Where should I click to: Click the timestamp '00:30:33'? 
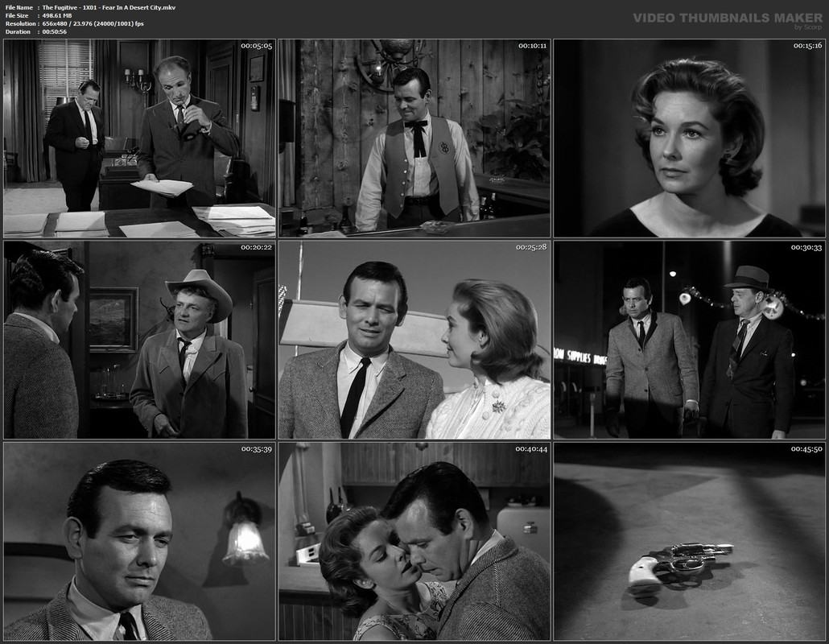[806, 247]
